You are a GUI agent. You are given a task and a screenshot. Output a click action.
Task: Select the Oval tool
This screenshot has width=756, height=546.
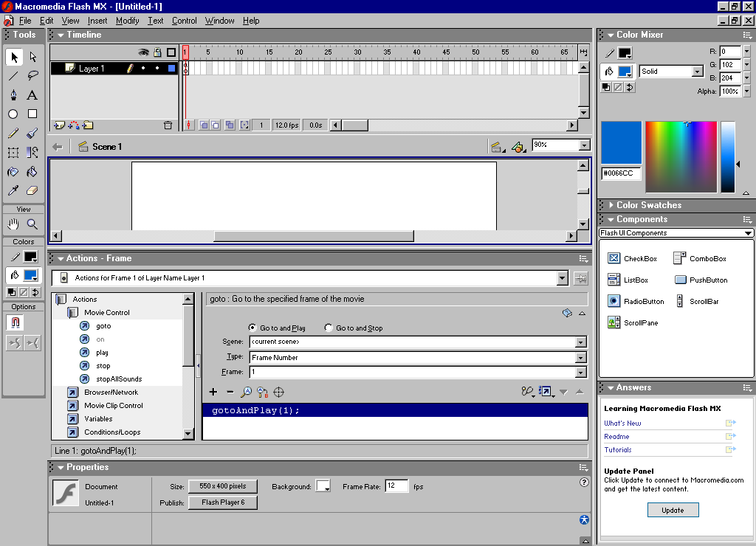(x=13, y=114)
